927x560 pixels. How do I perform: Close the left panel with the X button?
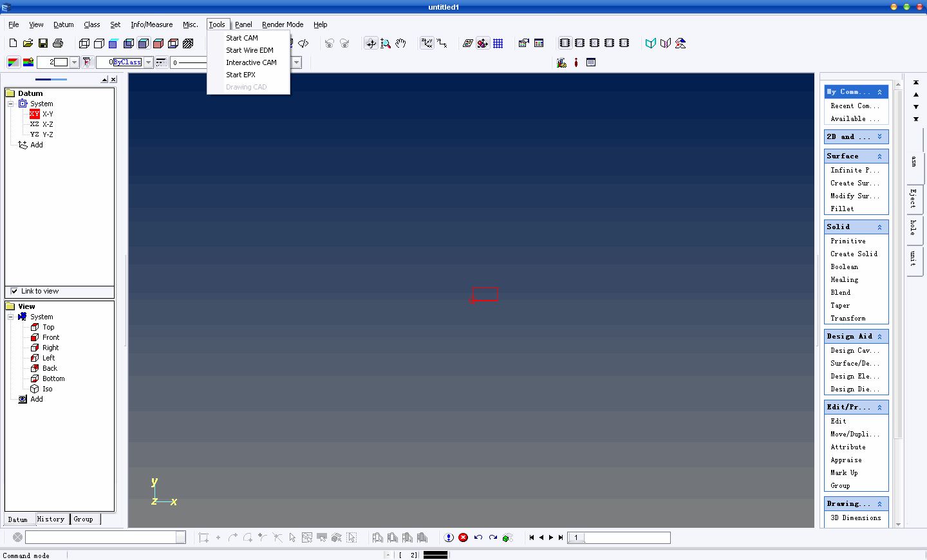(113, 79)
